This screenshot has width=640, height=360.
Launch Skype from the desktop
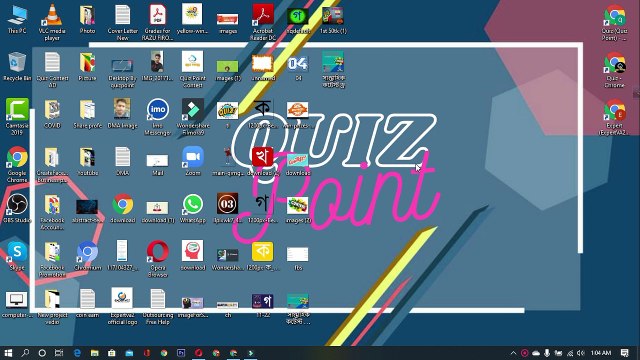17,256
